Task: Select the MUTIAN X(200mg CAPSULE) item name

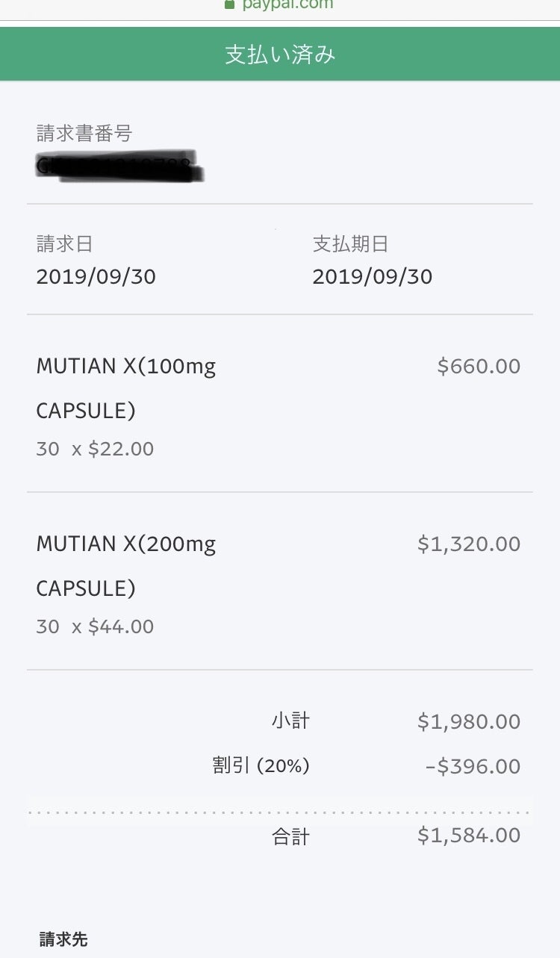Action: click(125, 566)
